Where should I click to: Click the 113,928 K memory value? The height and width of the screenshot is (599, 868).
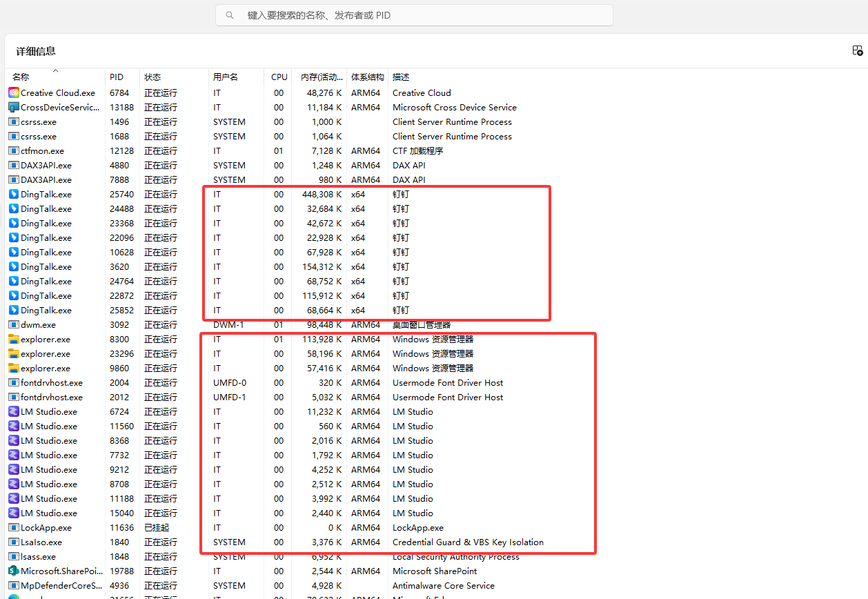[x=322, y=339]
